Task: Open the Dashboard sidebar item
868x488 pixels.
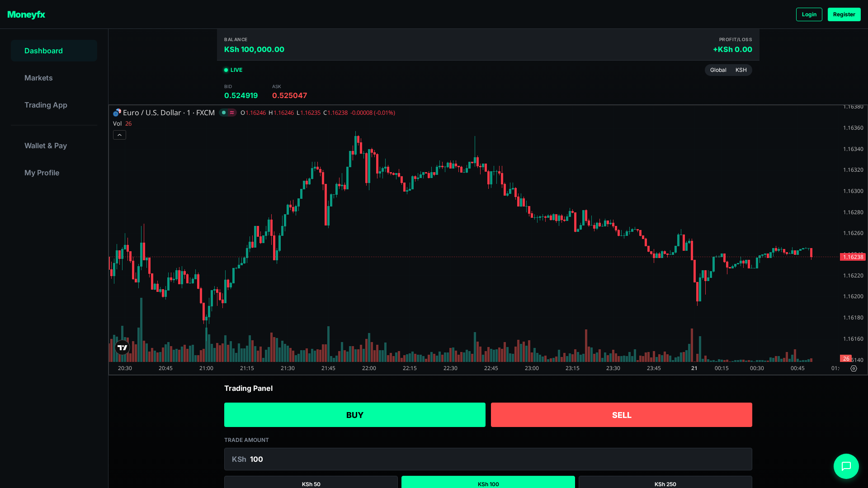Action: [54, 51]
